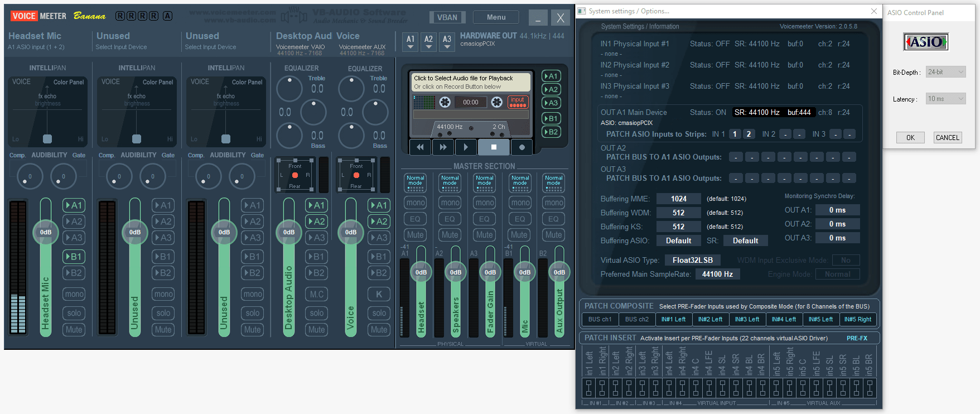Toggle in1 Left patch insert switch
This screenshot has height=414, width=980.
tap(588, 387)
